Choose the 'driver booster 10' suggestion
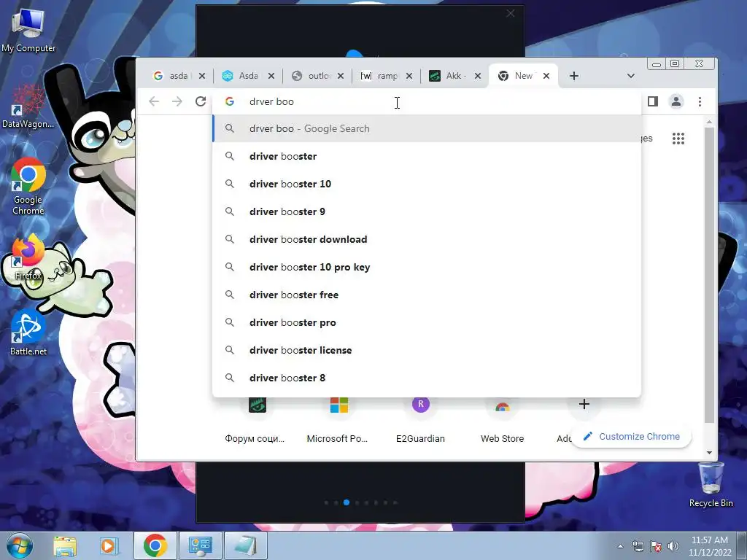This screenshot has height=560, width=747. [427, 184]
